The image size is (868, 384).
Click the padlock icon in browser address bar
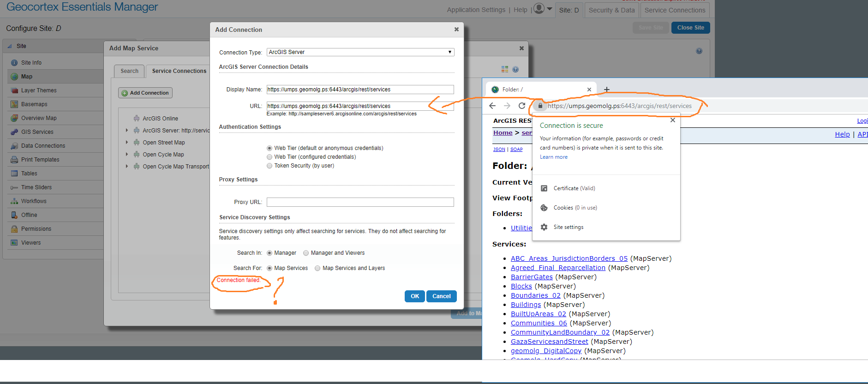coord(540,106)
